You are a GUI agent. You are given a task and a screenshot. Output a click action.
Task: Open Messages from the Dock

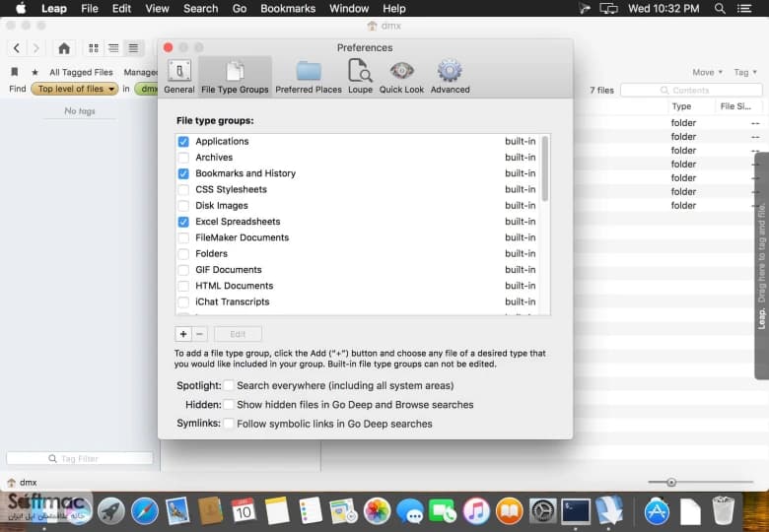click(410, 511)
